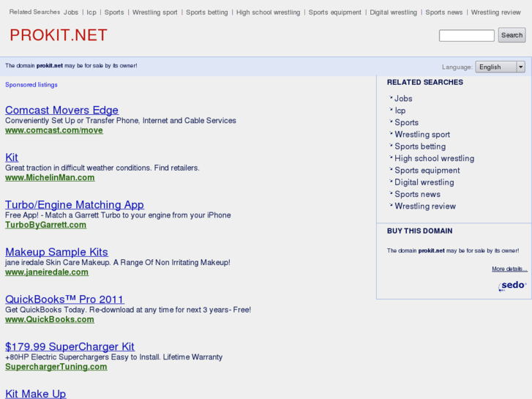
Task: Visit SuperchargerTuning.com link
Action: point(56,367)
